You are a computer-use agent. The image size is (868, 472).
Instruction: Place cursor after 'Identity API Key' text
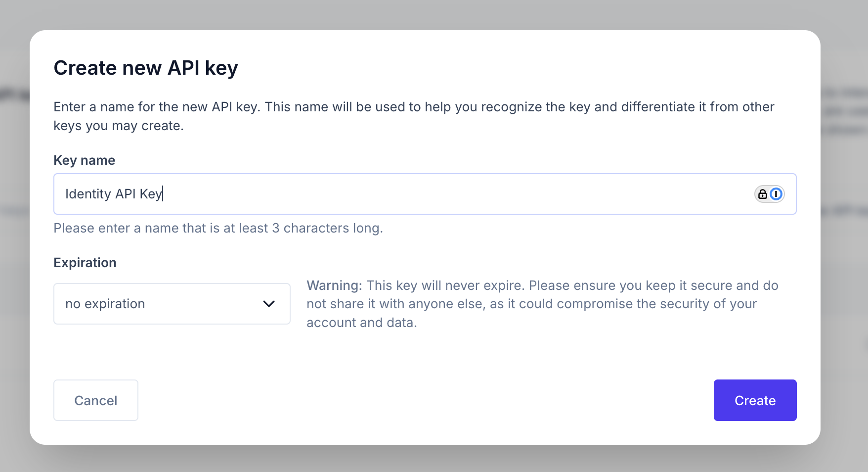click(x=164, y=194)
